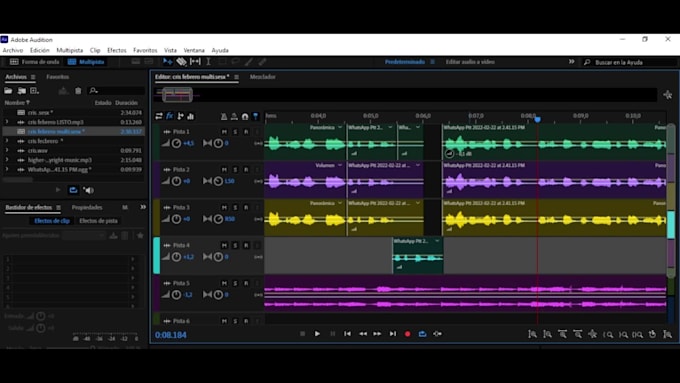
Task: Mute Pista 4
Action: click(224, 245)
